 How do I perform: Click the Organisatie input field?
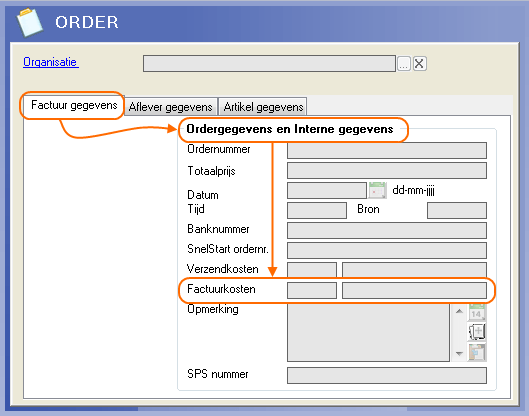coord(269,63)
